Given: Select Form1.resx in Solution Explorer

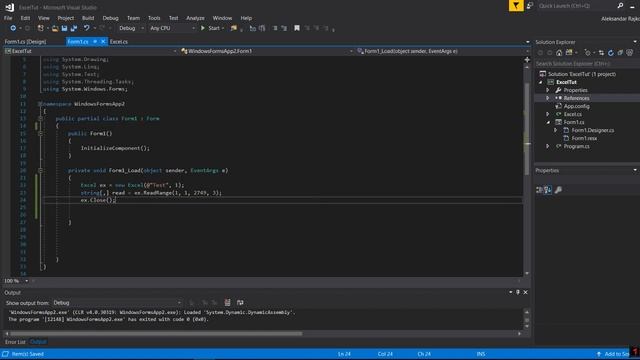Looking at the screenshot, I should [x=584, y=138].
